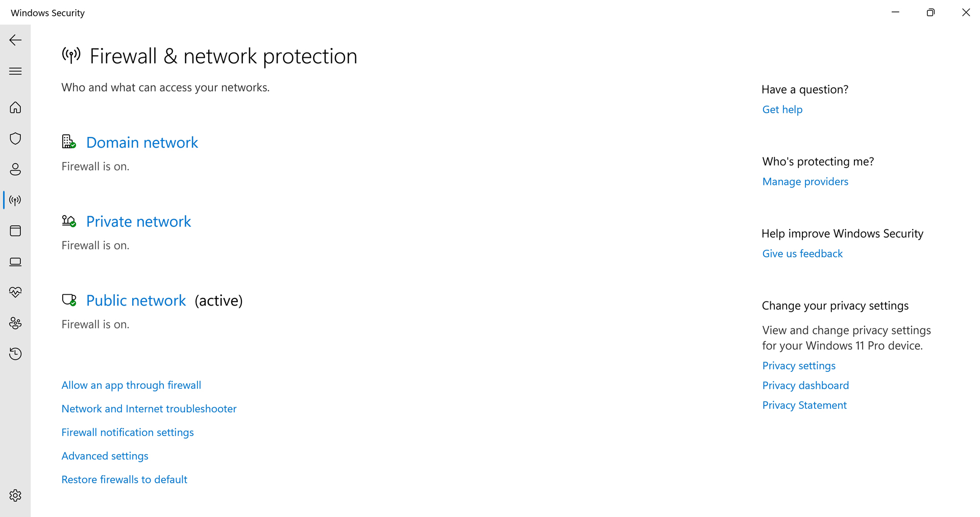Click Restore firewalls to default
Screen dimensions: 980x517
coord(125,479)
